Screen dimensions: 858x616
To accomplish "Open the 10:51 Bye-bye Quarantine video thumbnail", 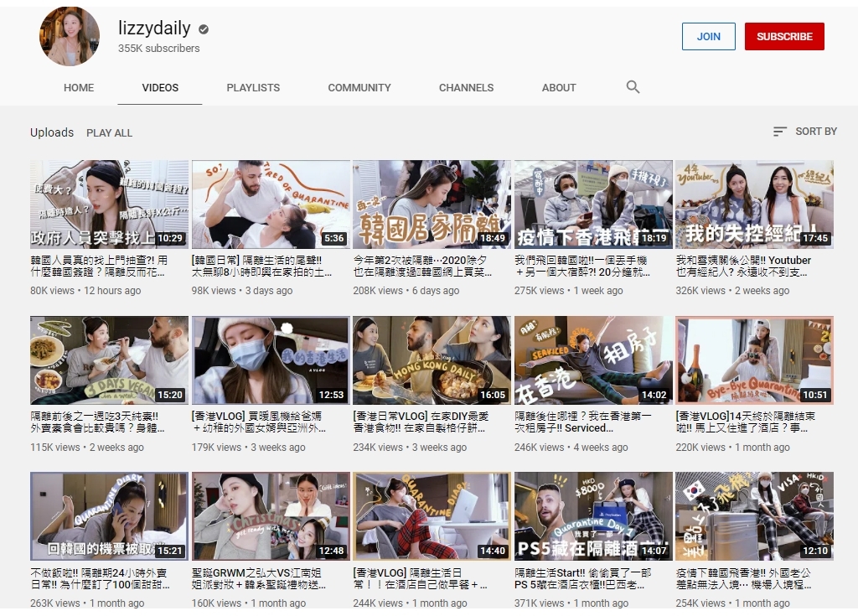I will click(x=754, y=360).
